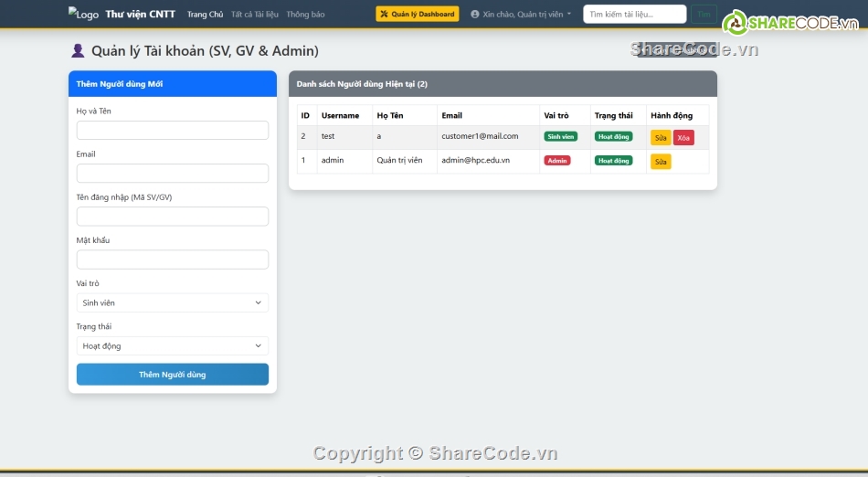The image size is (868, 477).
Task: Click the Logo image in navbar
Action: click(83, 15)
